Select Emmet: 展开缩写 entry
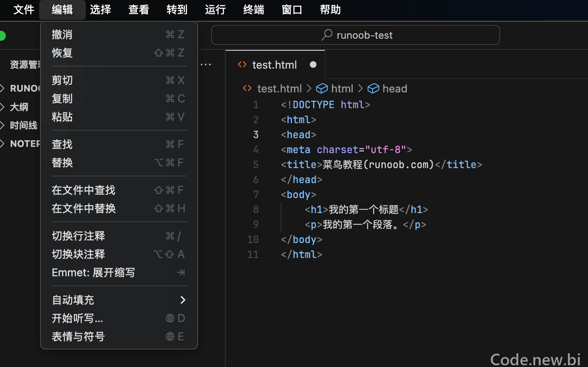This screenshot has height=367, width=588. click(x=119, y=273)
